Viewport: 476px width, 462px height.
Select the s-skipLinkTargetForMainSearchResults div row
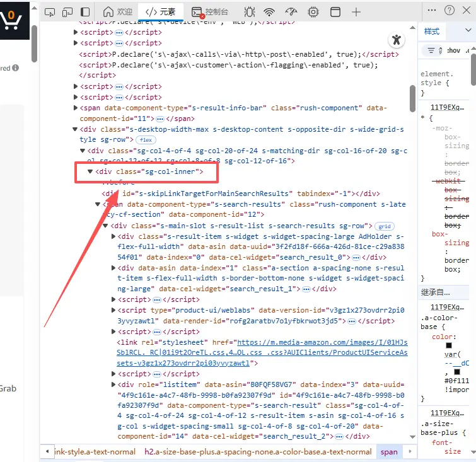241,193
